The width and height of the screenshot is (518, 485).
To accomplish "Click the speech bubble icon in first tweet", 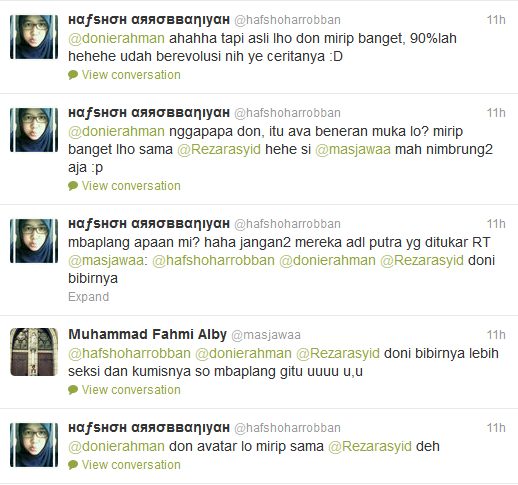I will [73, 75].
